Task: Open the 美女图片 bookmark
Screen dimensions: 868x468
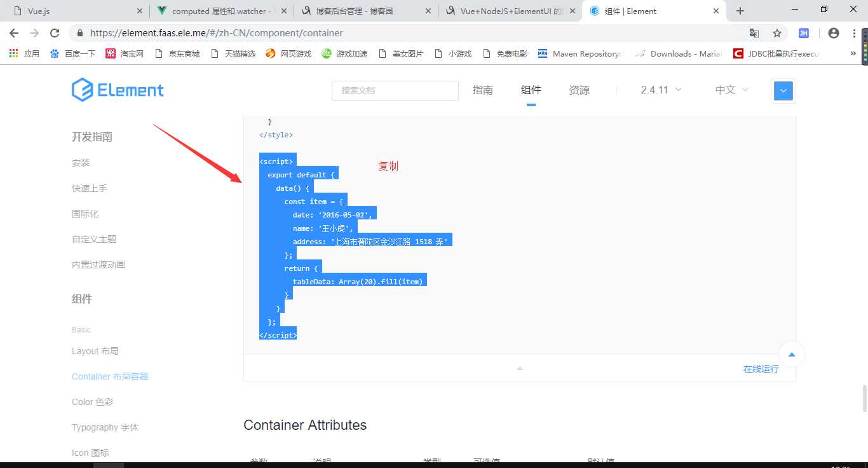Action: [x=401, y=53]
